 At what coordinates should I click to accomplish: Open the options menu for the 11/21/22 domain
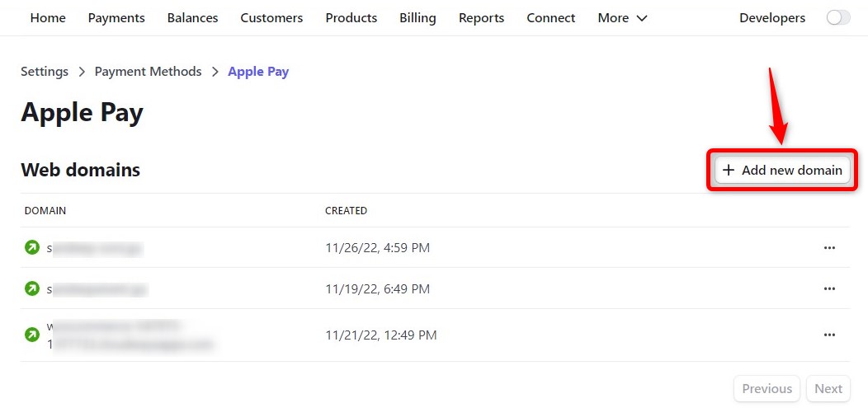[828, 335]
